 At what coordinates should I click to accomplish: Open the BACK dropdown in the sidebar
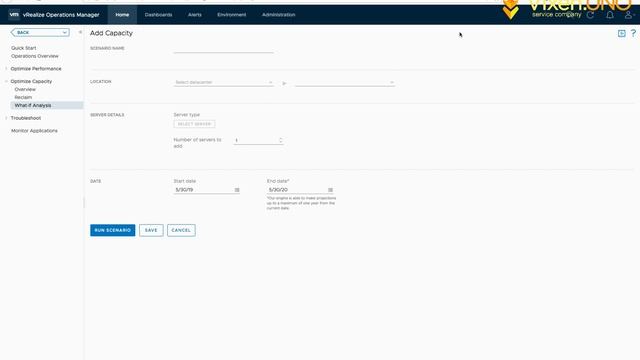tap(40, 32)
